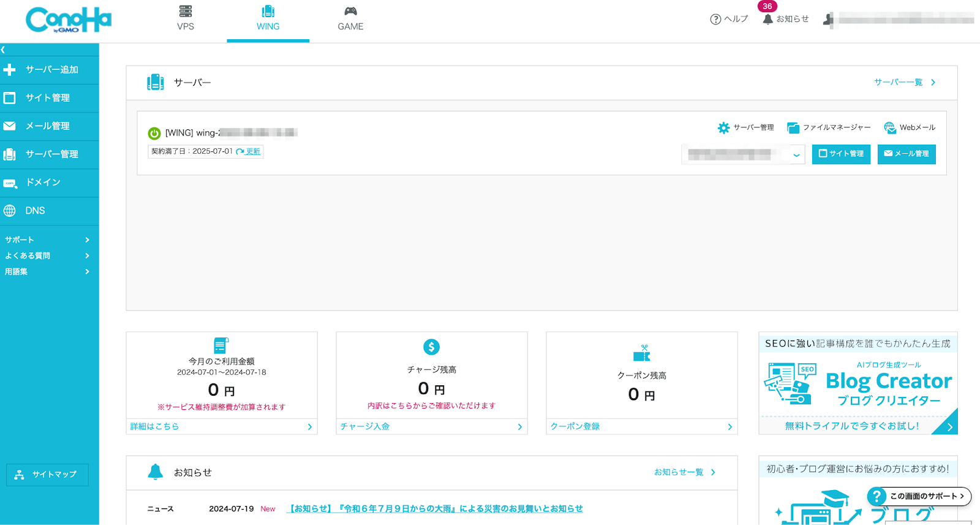980x525 pixels.
Task: Click the server panel header icon
Action: tap(155, 82)
